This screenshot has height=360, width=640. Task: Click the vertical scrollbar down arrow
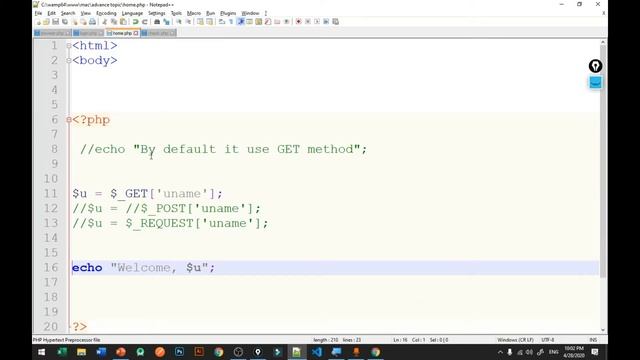(603, 330)
